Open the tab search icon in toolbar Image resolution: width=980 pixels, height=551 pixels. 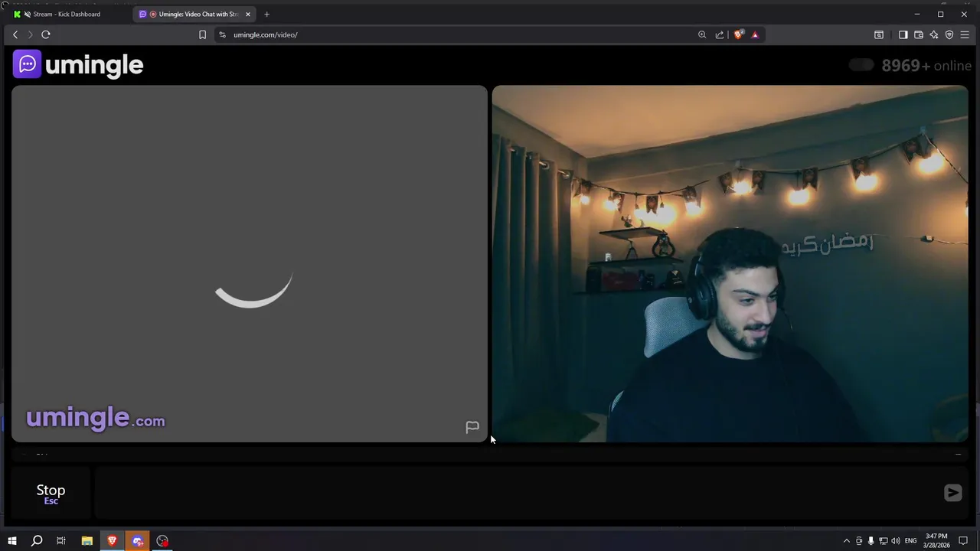879,34
